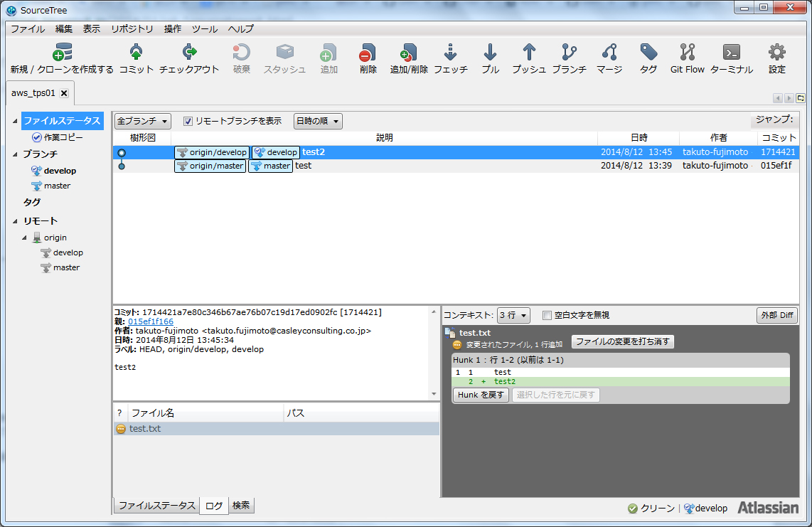Open the 表示 menu
The width and height of the screenshot is (812, 527).
coord(92,29)
